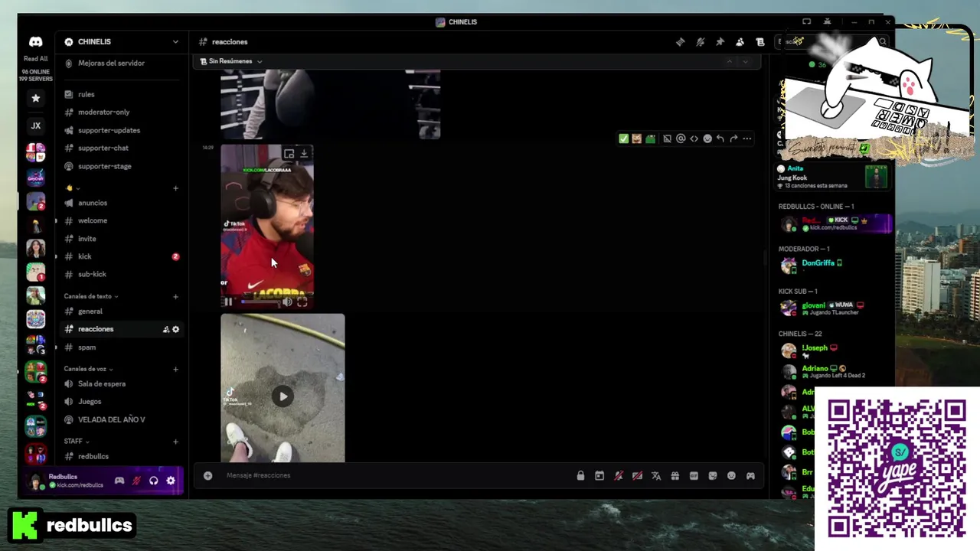Open pinned messages pin icon
This screenshot has height=551, width=980.
[720, 42]
